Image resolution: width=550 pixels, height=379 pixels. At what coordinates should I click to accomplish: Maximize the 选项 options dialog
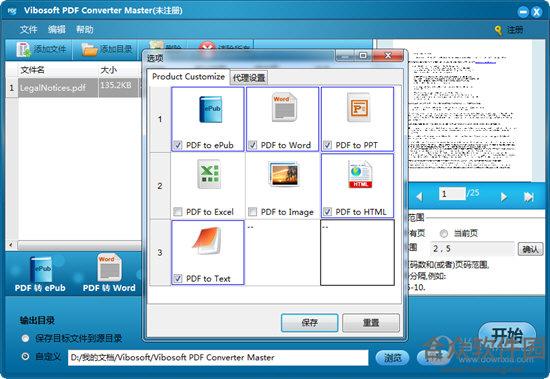[363, 56]
